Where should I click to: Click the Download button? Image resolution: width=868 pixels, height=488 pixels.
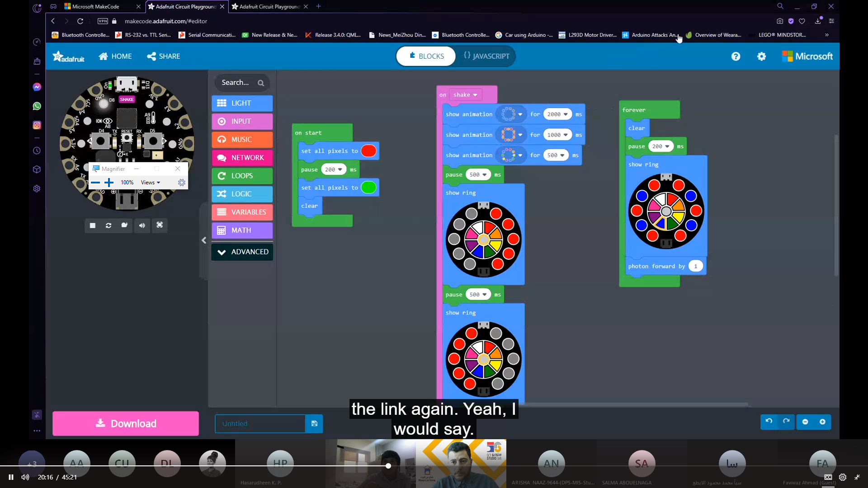[x=126, y=424]
